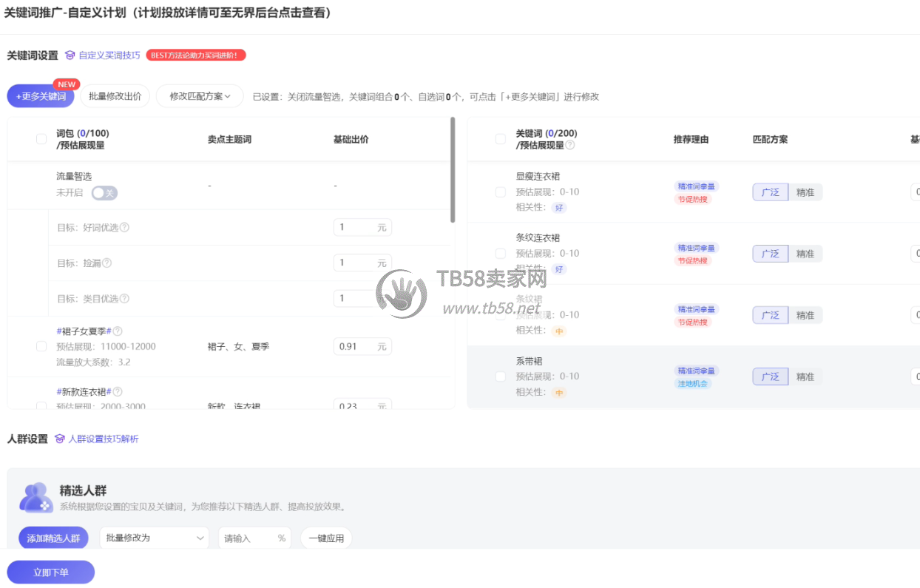Click the graduation cap icon beside 人群设置技巧解析
This screenshot has height=588, width=920.
click(61, 440)
